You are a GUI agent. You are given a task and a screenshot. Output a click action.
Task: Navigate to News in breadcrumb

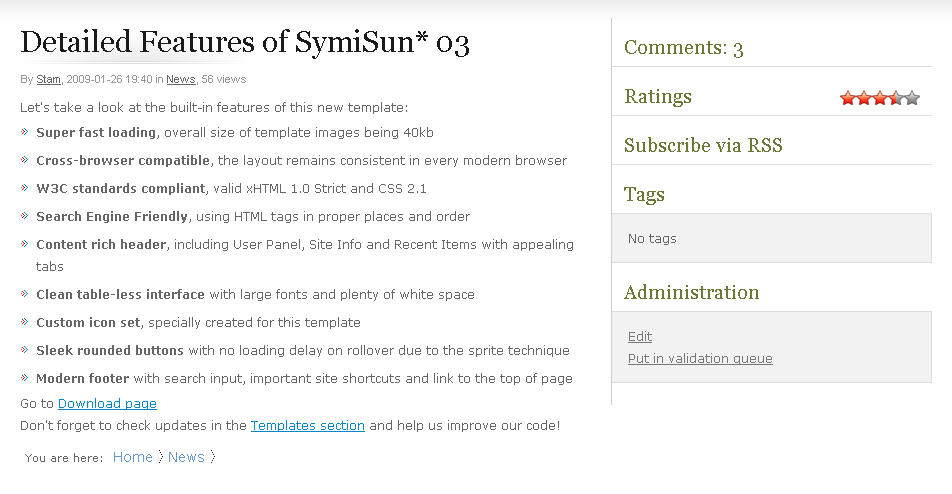point(186,457)
